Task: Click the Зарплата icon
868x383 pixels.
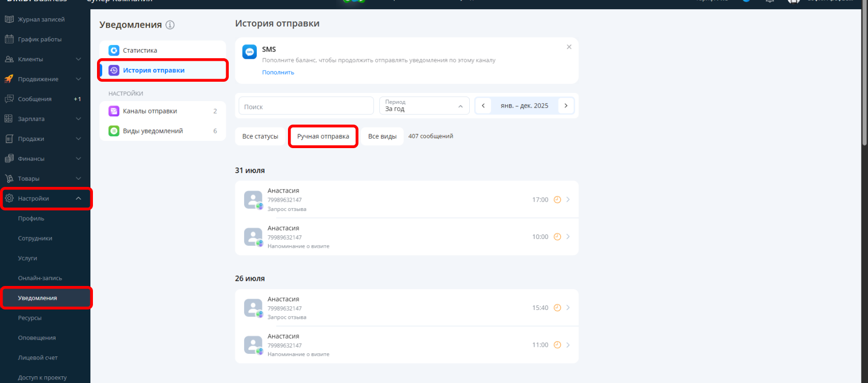Action: pyautogui.click(x=9, y=119)
